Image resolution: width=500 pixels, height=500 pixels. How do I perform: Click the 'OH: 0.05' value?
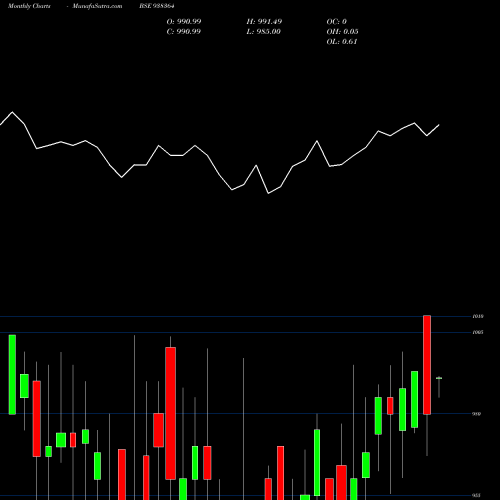(x=342, y=32)
